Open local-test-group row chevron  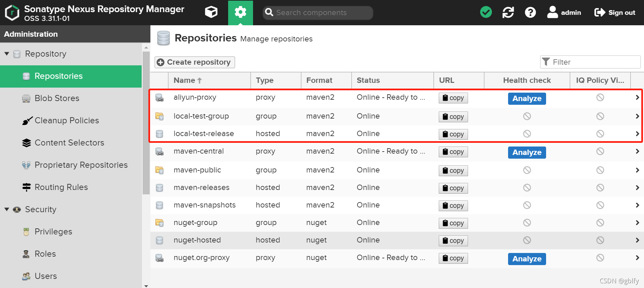[x=637, y=116]
